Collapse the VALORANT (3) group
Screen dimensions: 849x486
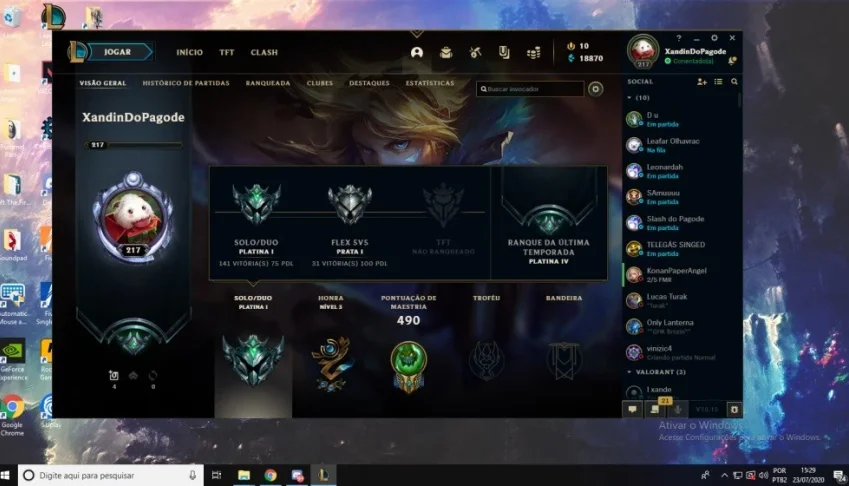click(x=629, y=372)
